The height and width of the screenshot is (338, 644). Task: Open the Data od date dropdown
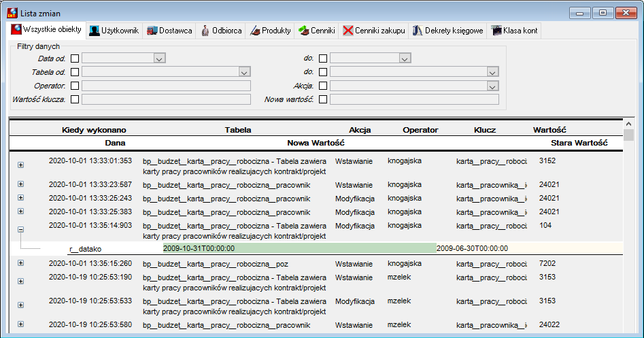pyautogui.click(x=159, y=58)
